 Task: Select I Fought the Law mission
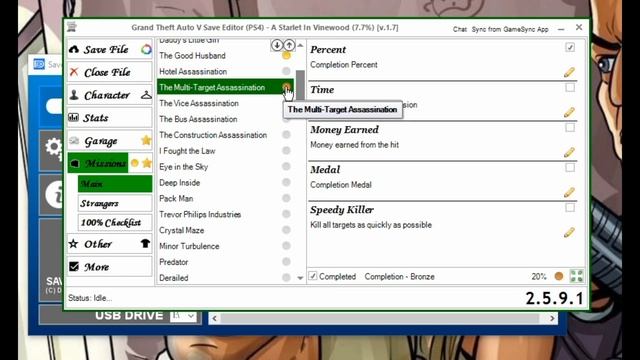(x=225, y=151)
